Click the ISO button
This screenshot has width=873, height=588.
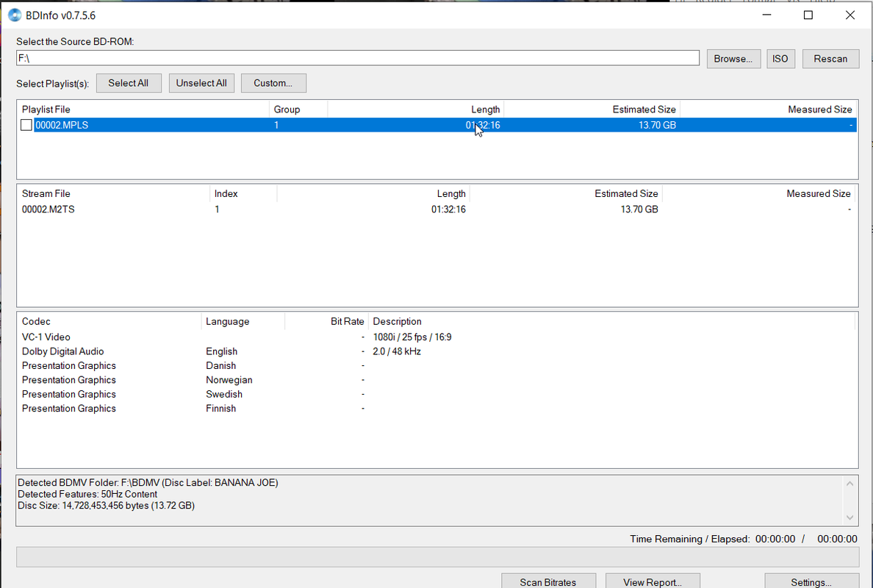[x=780, y=59]
